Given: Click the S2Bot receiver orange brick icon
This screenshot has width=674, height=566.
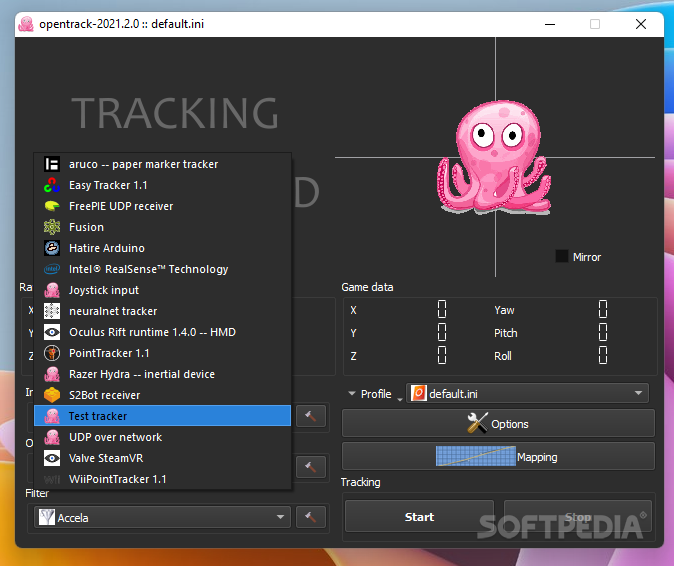Looking at the screenshot, I should tap(52, 395).
